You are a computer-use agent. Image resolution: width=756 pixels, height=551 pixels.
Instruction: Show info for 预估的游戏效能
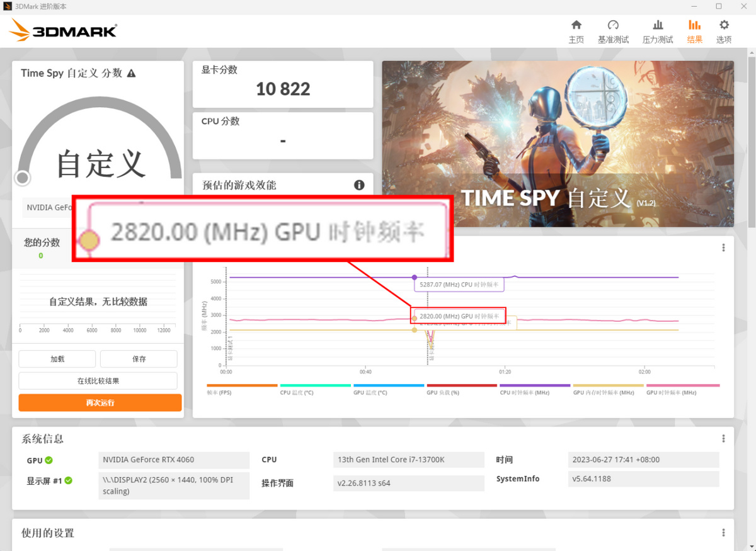[359, 185]
